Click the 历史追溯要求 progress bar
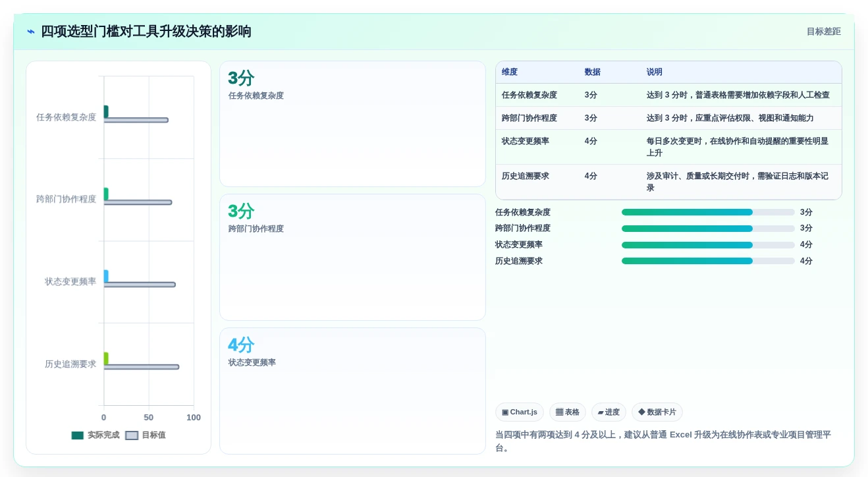This screenshot has width=868, height=477. (x=708, y=261)
